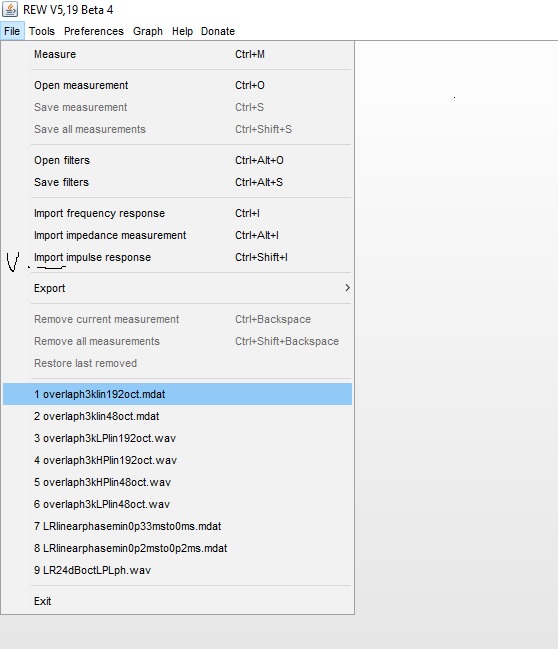558x649 pixels.
Task: Select Restore last removed
Action: pos(177,363)
